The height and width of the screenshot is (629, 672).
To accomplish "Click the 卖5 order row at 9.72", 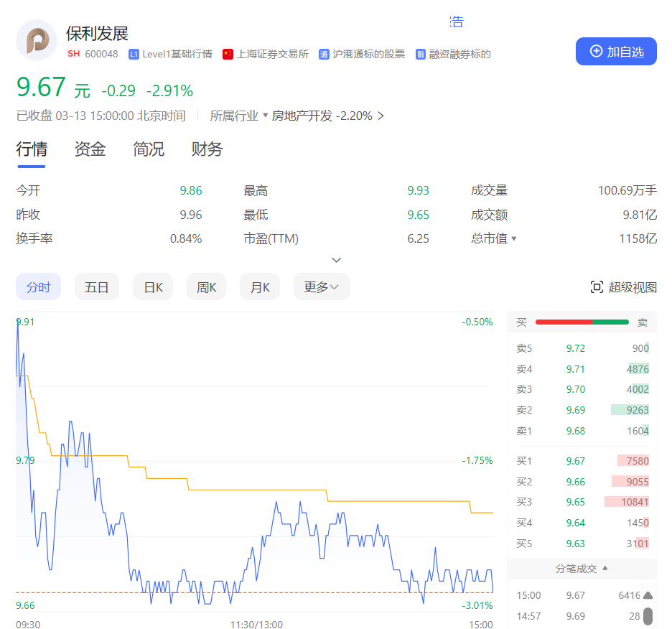I will tap(582, 348).
